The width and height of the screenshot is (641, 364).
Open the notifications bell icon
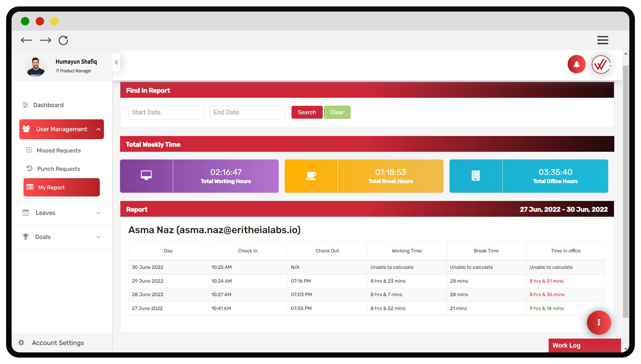point(576,64)
